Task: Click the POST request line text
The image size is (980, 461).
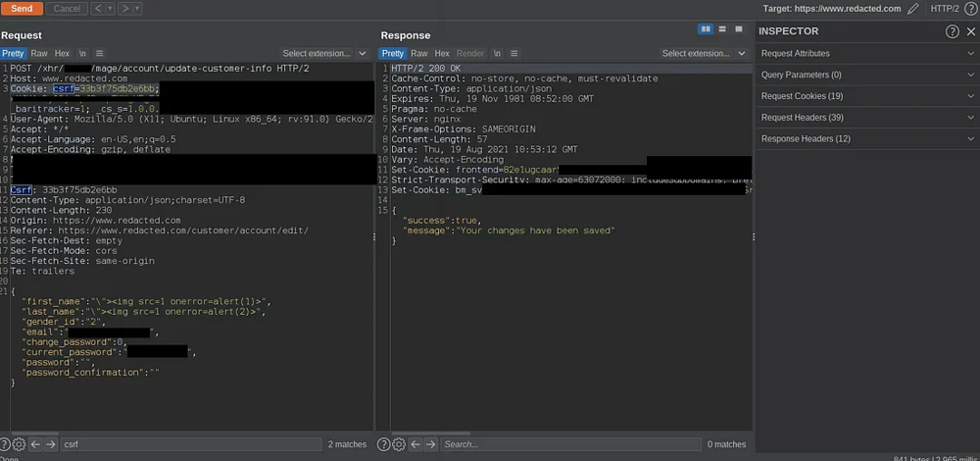Action: [x=160, y=69]
